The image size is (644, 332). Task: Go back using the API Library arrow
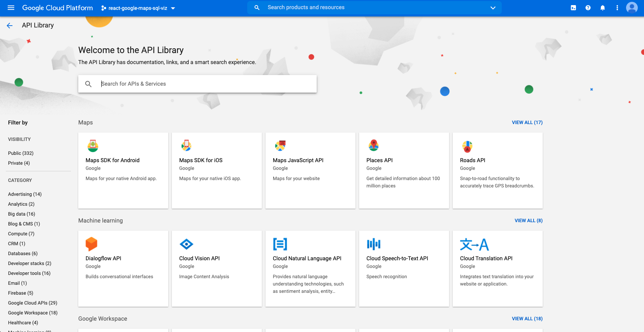[x=10, y=25]
